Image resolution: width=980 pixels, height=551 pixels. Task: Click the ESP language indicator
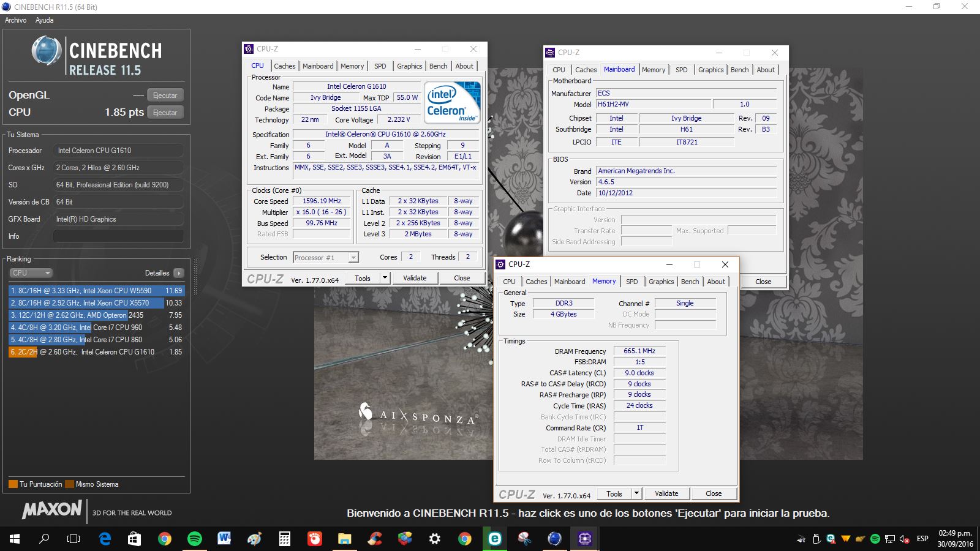tap(922, 539)
